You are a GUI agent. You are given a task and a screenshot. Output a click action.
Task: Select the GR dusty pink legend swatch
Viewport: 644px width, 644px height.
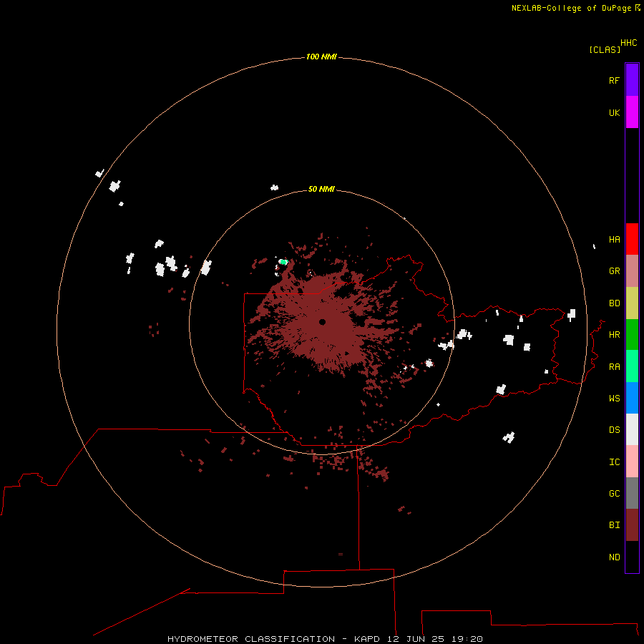(x=632, y=271)
